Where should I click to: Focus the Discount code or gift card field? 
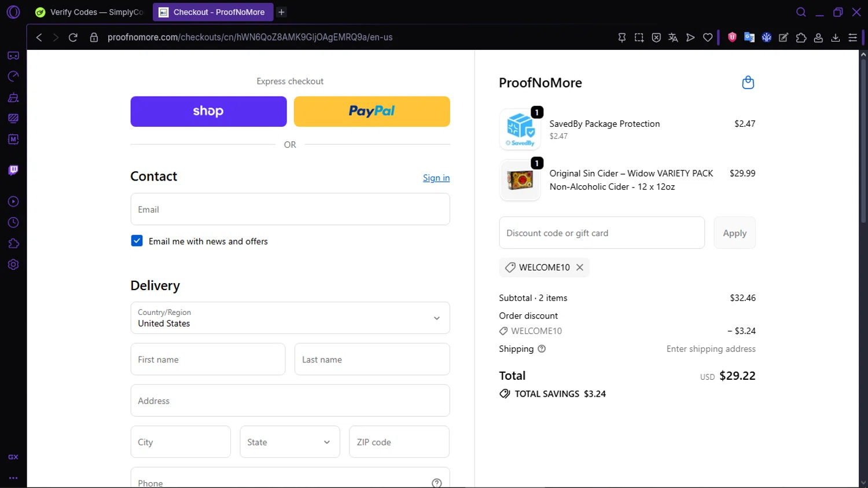(602, 233)
